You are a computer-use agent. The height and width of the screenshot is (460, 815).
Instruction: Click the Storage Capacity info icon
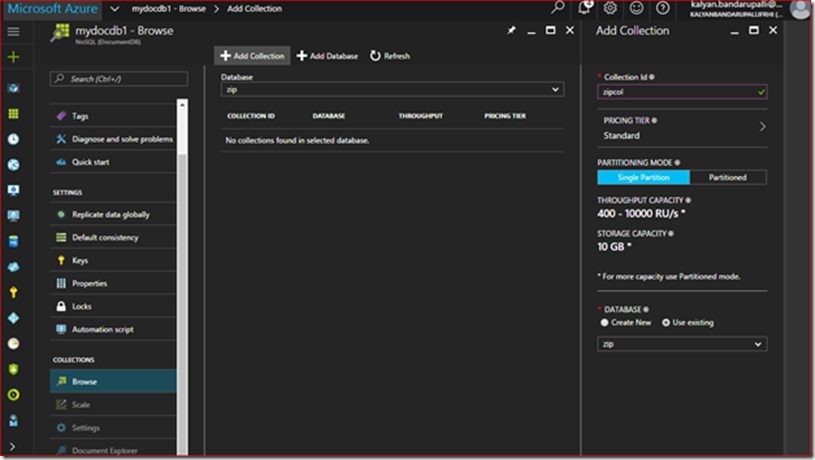point(671,233)
